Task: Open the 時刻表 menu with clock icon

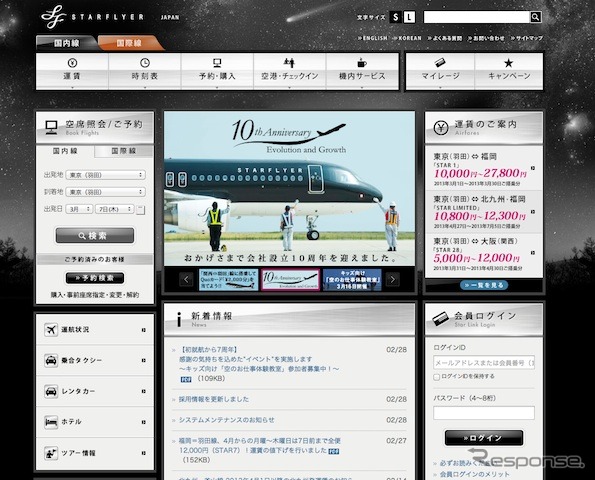Action: tap(145, 71)
